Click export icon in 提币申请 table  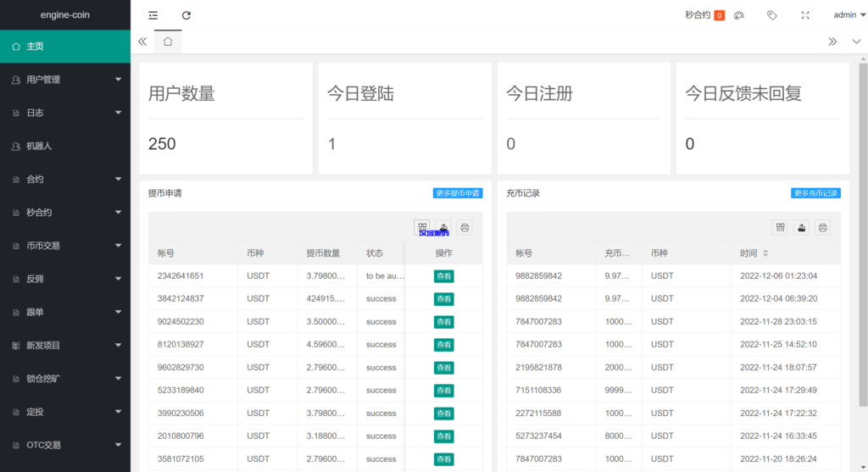coord(443,227)
